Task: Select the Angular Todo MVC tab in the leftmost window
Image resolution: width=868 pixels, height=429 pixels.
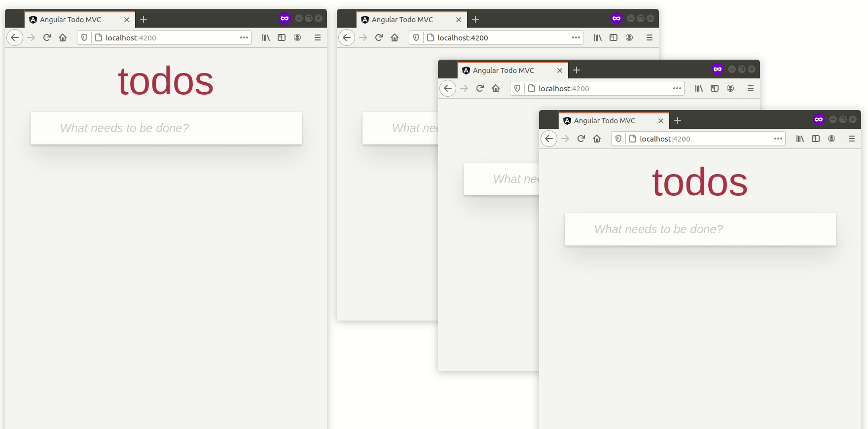Action: 71,20
